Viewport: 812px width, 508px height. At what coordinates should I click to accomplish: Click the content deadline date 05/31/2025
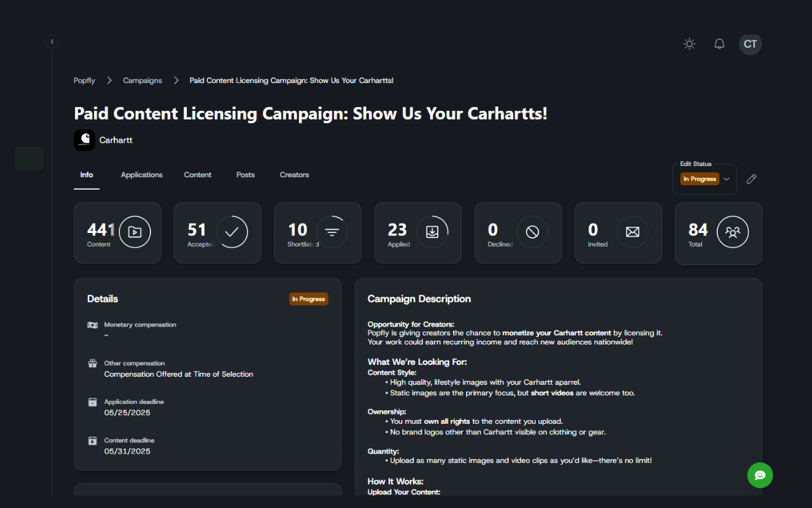(x=127, y=451)
